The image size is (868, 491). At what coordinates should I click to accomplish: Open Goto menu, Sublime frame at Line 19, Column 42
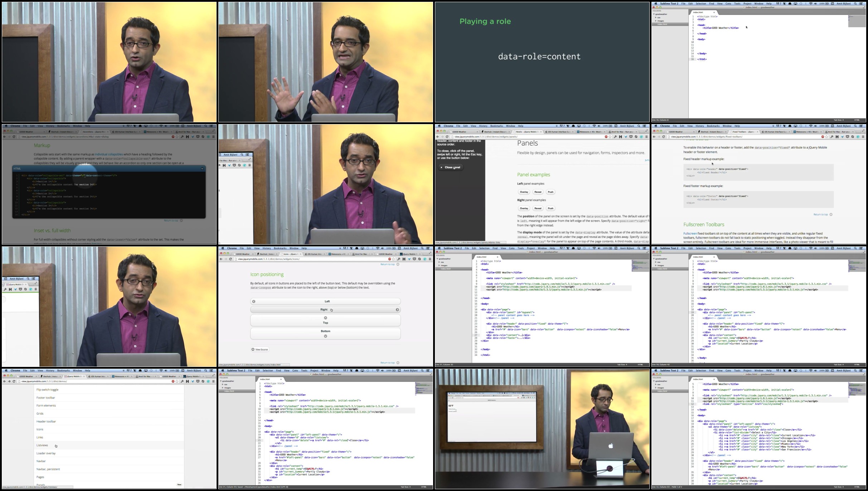[x=728, y=248]
